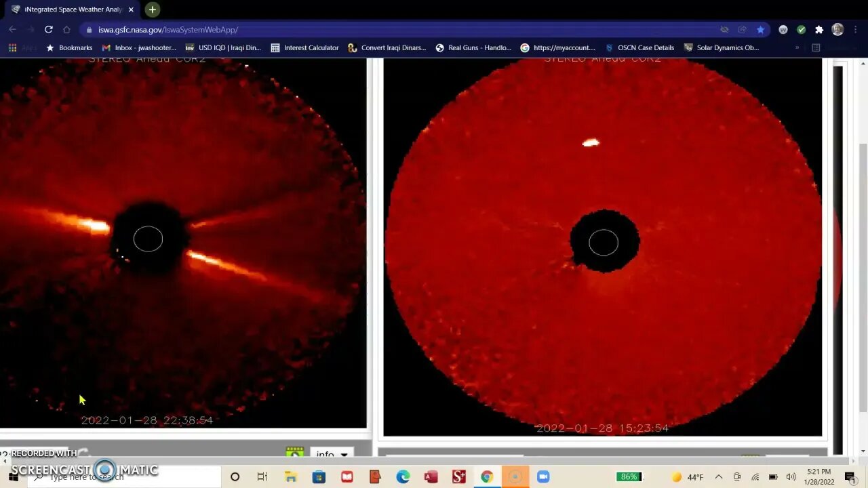Open File Explorer from the taskbar
The width and height of the screenshot is (868, 488).
(x=291, y=477)
